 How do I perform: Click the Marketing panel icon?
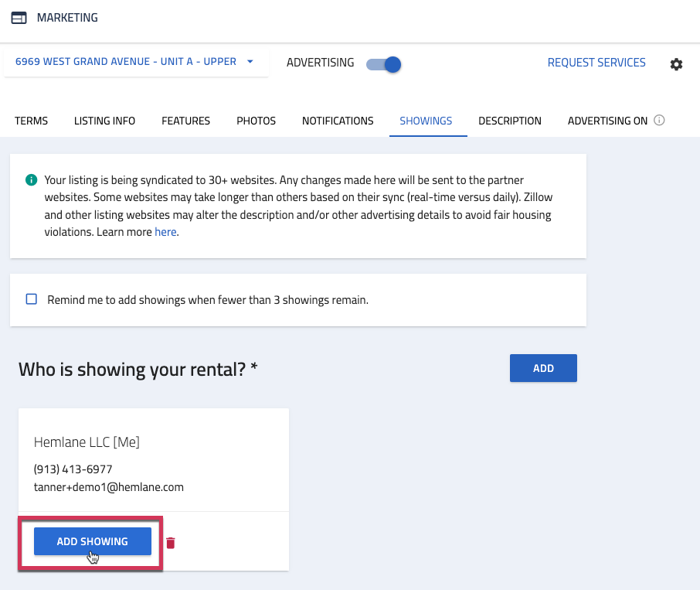19,18
